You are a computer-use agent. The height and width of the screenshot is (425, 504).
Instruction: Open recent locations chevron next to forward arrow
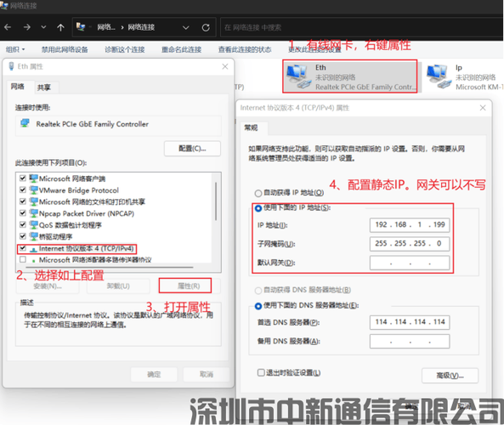pos(43,27)
